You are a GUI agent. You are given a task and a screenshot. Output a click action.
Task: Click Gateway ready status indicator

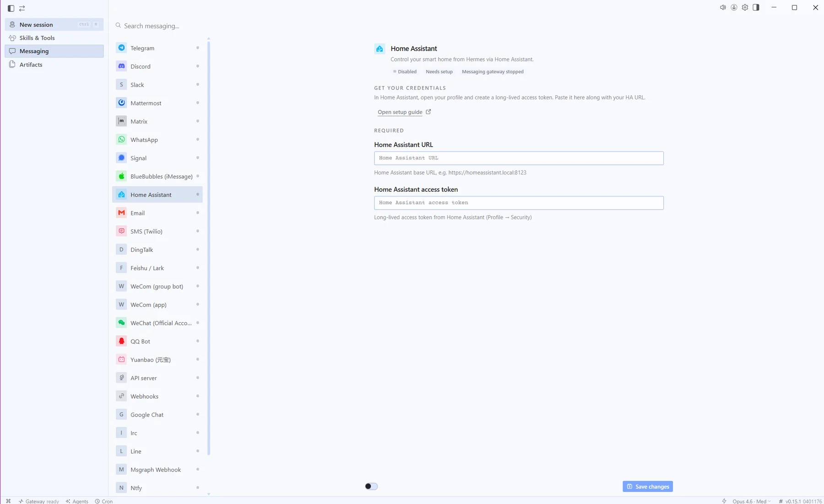pyautogui.click(x=39, y=501)
